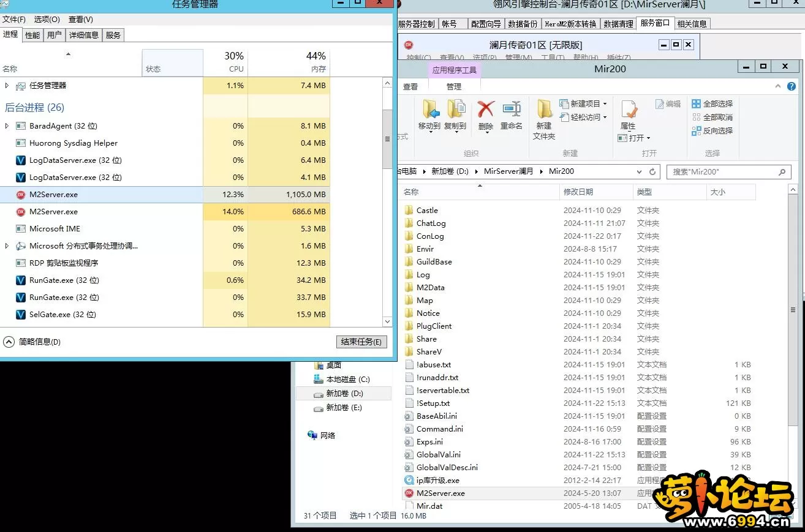Click the 移动到 (Move to) icon in the Explorer ribbon
This screenshot has width=805, height=532.
coord(431,110)
